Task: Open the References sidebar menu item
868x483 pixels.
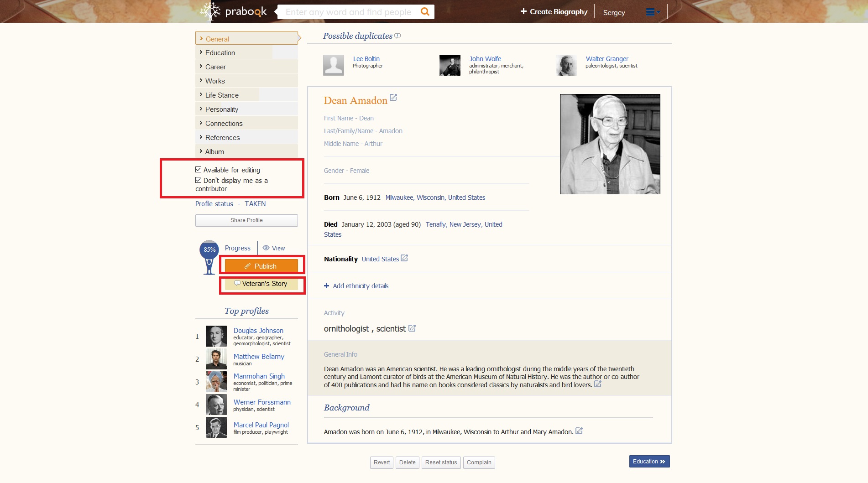Action: tap(246, 137)
